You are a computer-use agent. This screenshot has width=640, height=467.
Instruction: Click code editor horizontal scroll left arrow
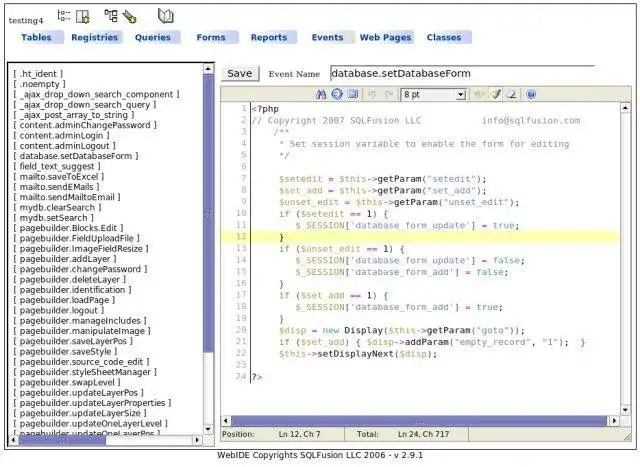click(226, 420)
